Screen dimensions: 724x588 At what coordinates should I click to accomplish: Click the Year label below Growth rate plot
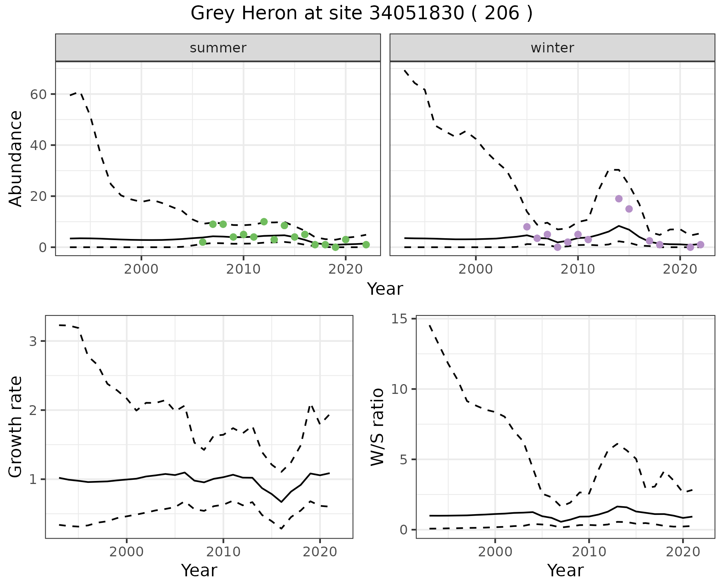coord(199,570)
